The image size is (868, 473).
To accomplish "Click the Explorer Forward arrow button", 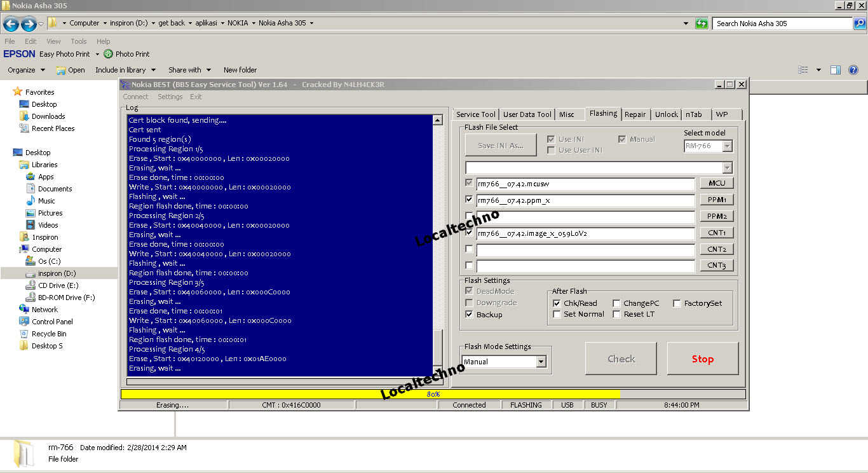I will tap(29, 24).
